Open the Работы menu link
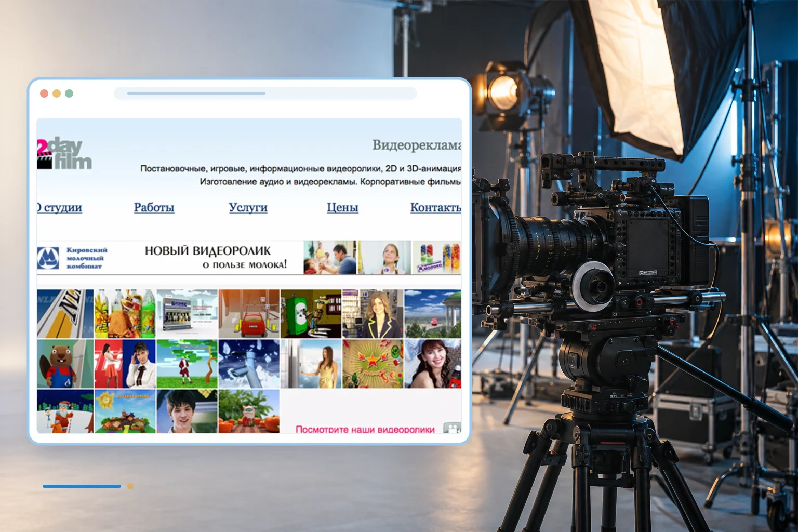 click(154, 207)
